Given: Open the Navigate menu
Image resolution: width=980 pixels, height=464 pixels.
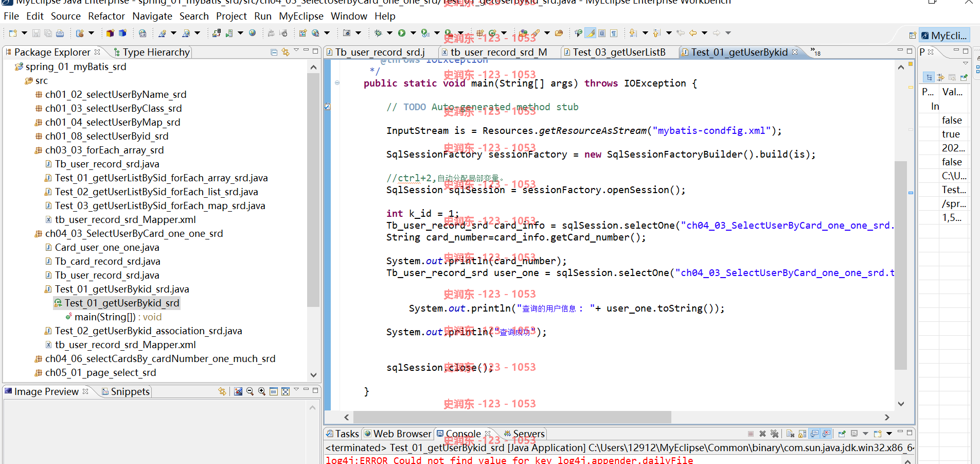Looking at the screenshot, I should tap(152, 16).
